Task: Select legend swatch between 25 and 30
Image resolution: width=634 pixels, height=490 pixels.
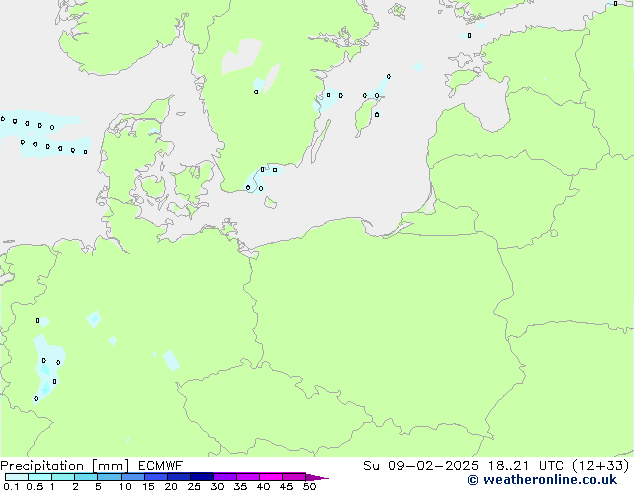Action: [201, 477]
